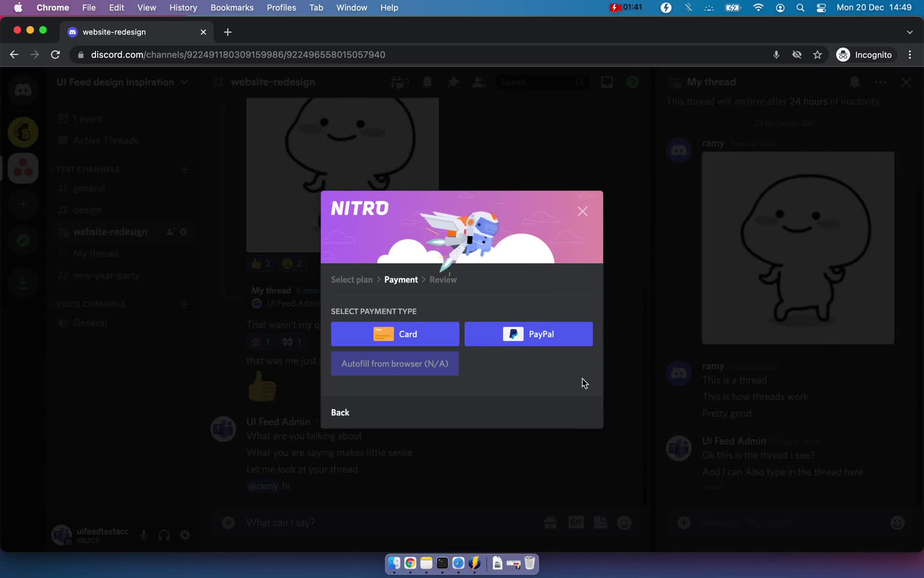Close the Nitro payment modal
The width and height of the screenshot is (924, 578).
tap(582, 211)
